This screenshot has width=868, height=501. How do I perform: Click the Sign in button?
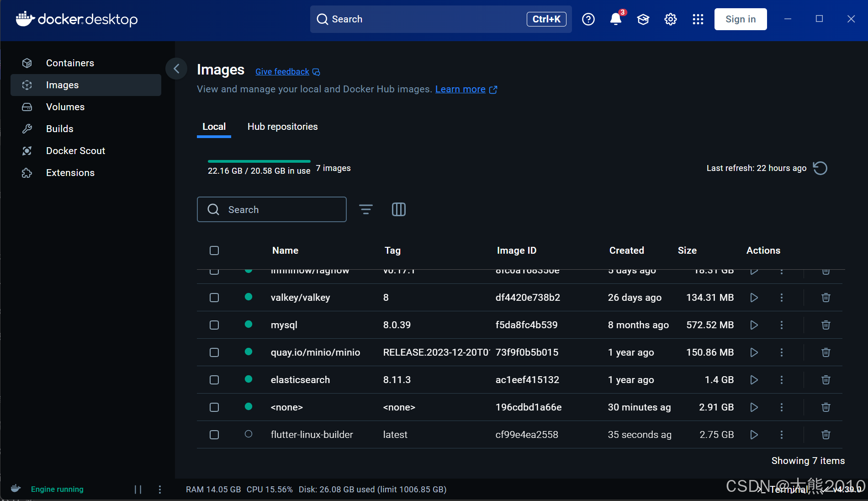pos(740,19)
